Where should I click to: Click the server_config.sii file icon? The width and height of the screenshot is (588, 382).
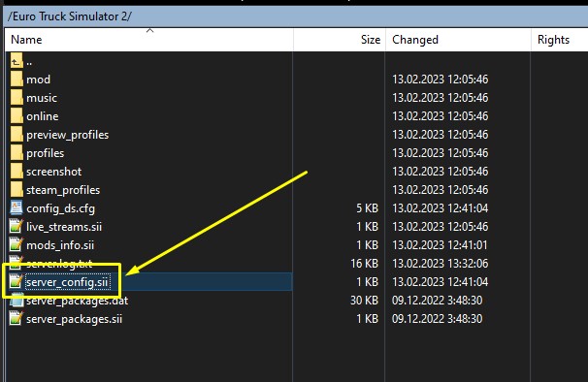16,281
